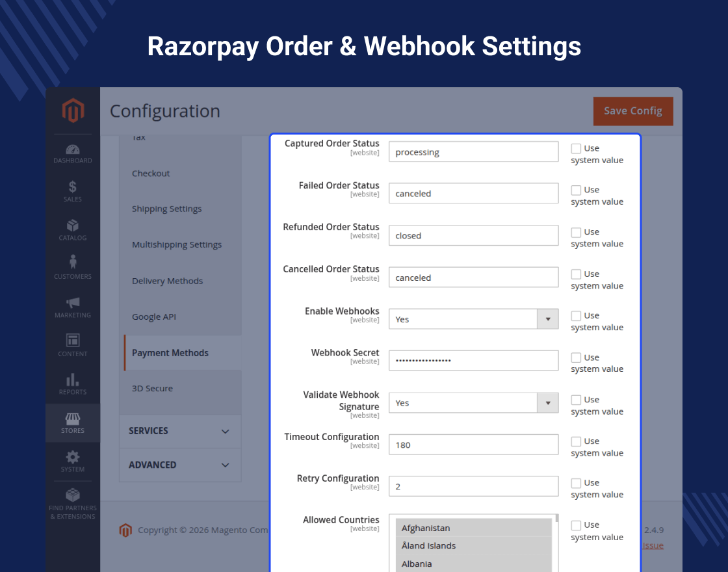728x572 pixels.
Task: Check Use system value for Allowed Countries
Action: point(576,525)
